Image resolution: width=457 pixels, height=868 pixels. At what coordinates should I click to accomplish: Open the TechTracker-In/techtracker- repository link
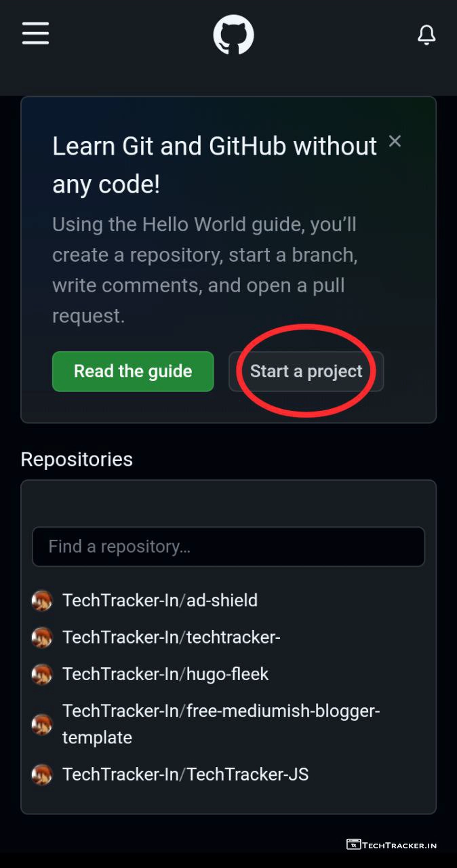pyautogui.click(x=171, y=637)
